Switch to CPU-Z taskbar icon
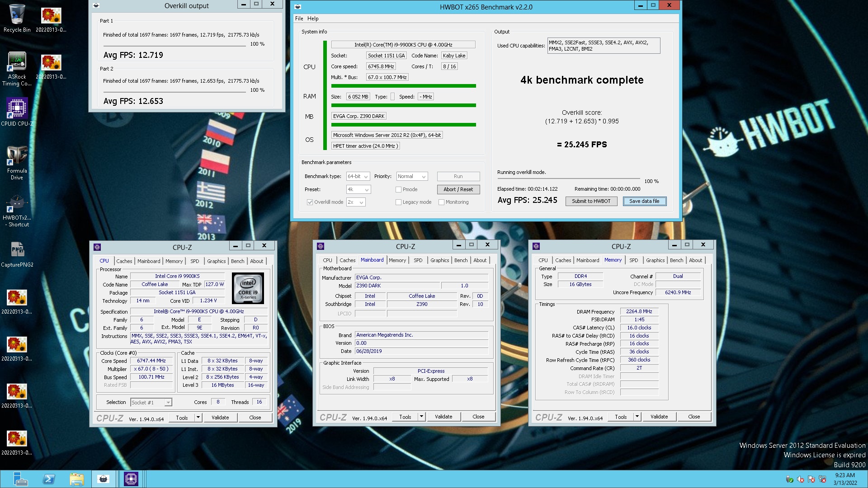The image size is (868, 488). 131,479
